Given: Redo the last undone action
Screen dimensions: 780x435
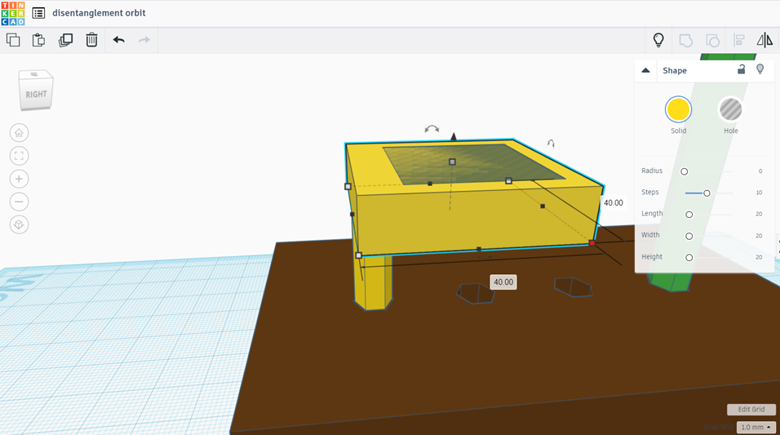Looking at the screenshot, I should click(x=144, y=40).
